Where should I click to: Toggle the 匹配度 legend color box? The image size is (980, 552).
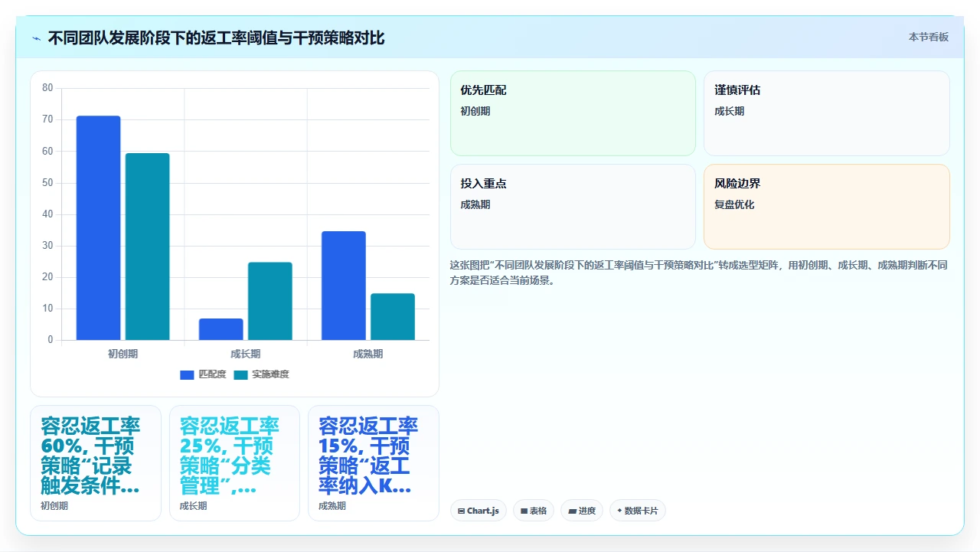click(x=187, y=374)
